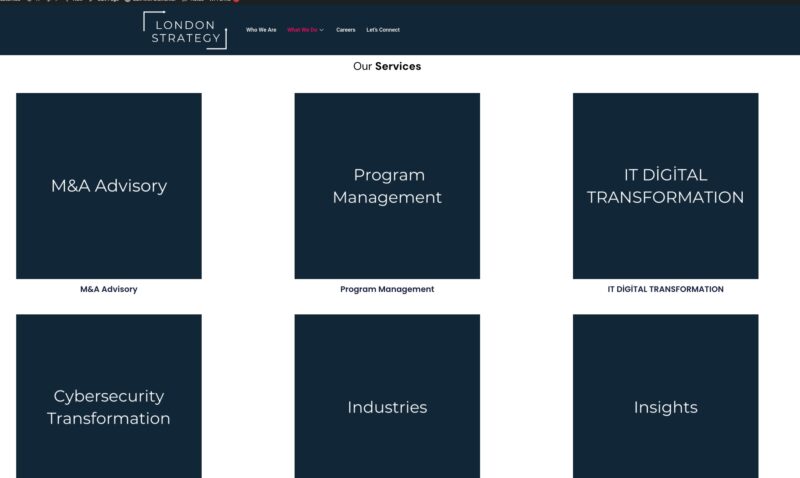Open the IT Digital Transformation tile
Image resolution: width=800 pixels, height=478 pixels.
665,186
